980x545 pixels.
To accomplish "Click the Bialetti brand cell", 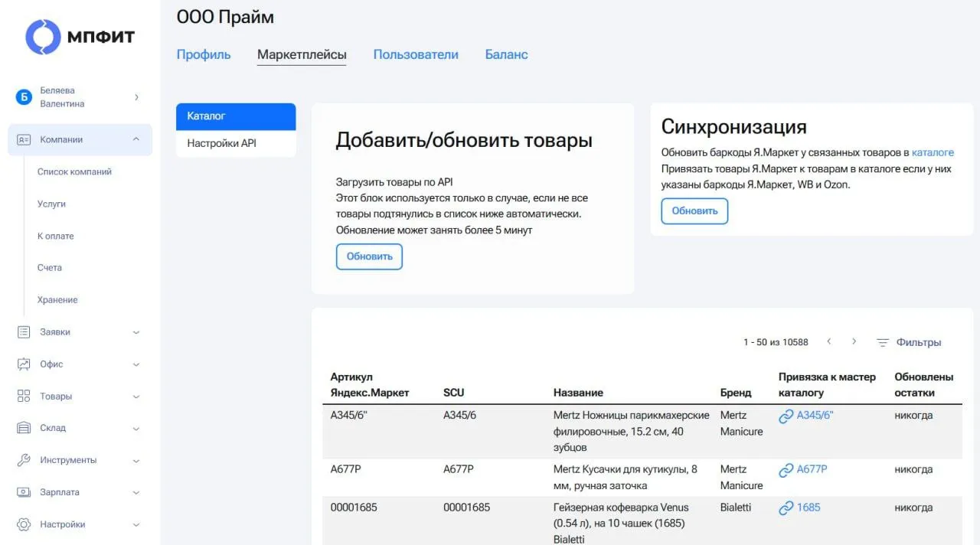I will pos(737,507).
